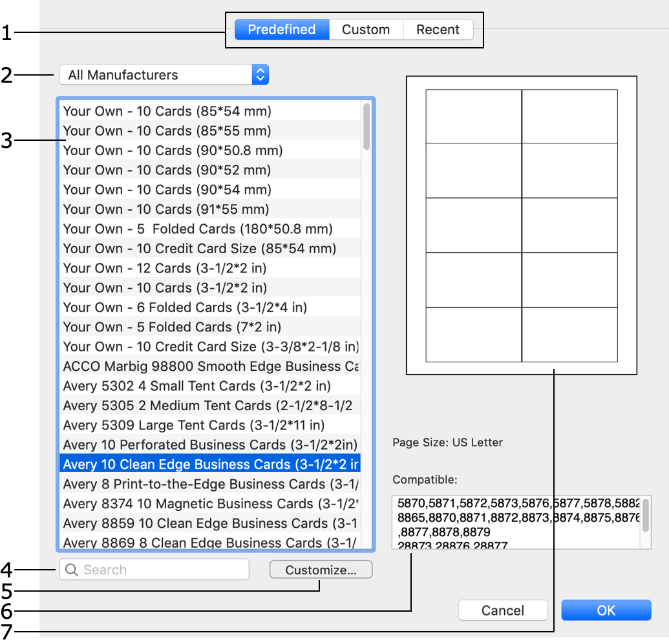Select Avery 5305 2 Medium Tent Cards

coord(210,405)
